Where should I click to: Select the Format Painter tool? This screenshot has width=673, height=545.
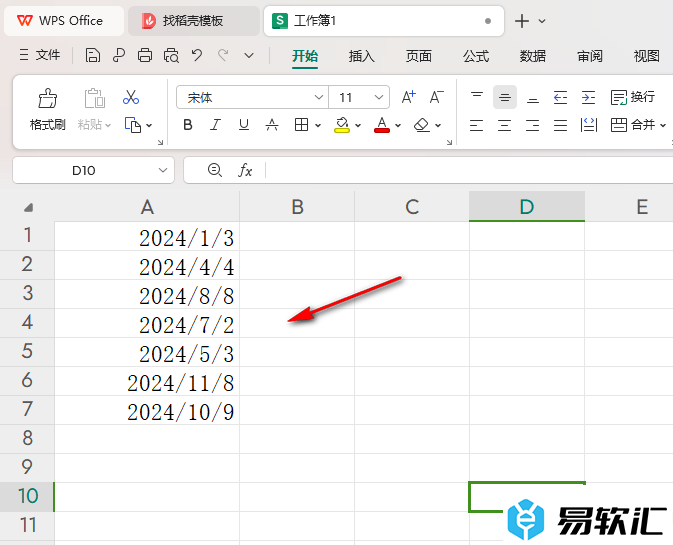point(48,110)
